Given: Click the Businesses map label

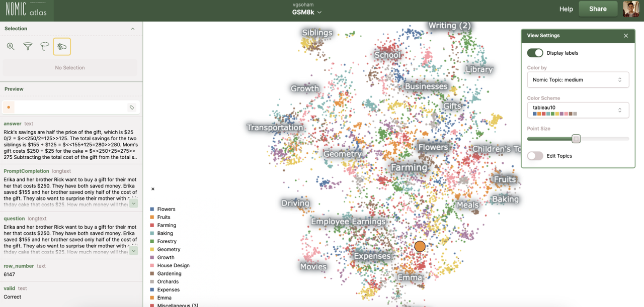Looking at the screenshot, I should pyautogui.click(x=426, y=86).
